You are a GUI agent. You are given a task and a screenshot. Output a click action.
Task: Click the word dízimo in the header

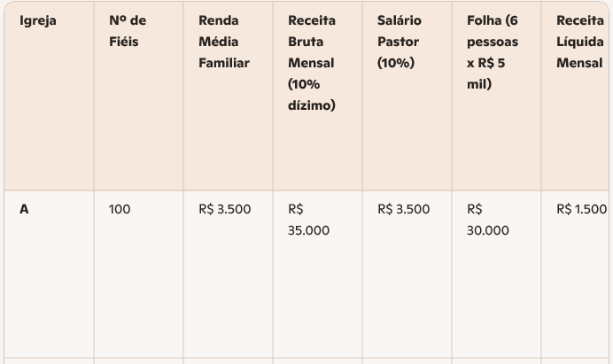point(312,105)
